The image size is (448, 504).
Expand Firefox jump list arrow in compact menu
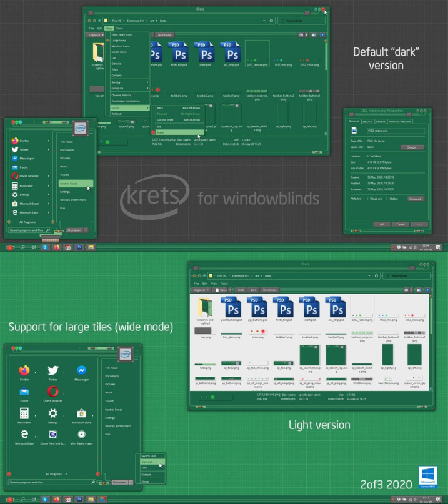(x=49, y=141)
